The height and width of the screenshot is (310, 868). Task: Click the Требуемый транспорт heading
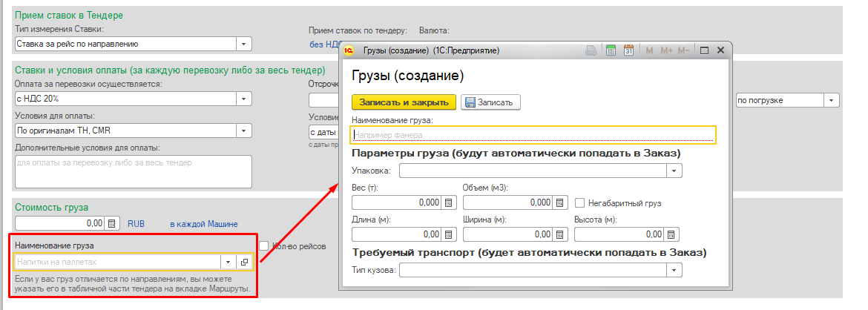pyautogui.click(x=529, y=253)
